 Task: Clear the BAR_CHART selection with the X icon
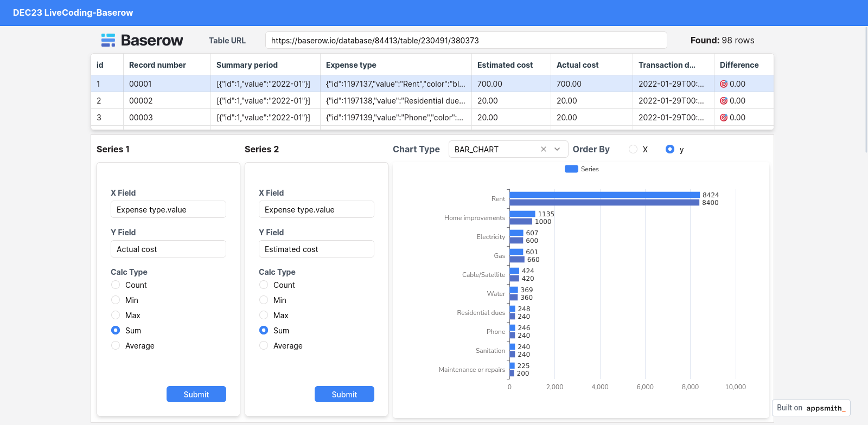click(x=543, y=149)
